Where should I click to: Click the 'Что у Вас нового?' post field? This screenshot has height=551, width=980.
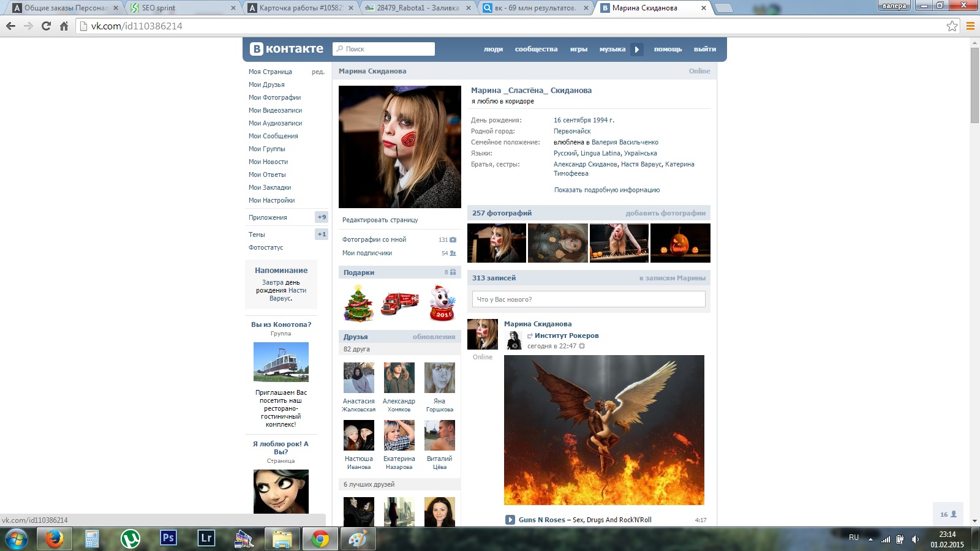pos(589,299)
